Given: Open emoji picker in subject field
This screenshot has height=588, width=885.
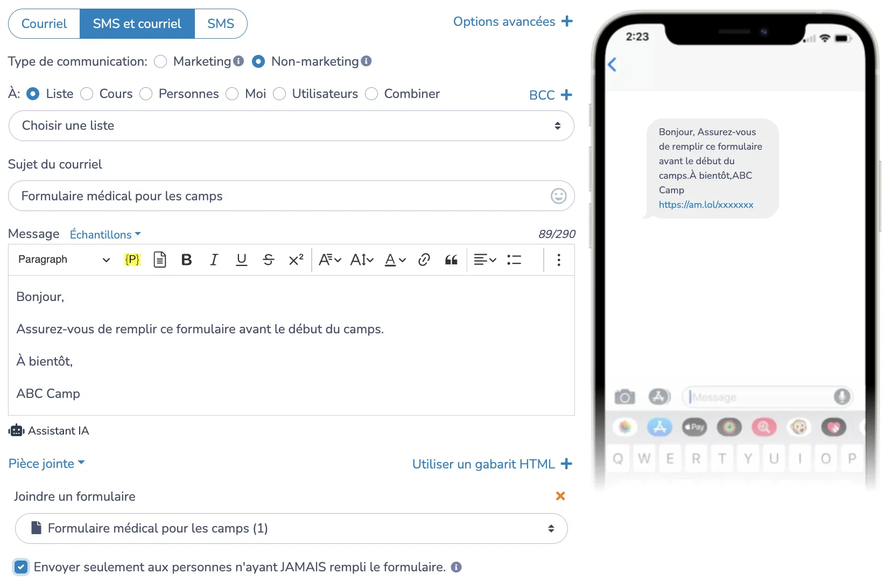Looking at the screenshot, I should (559, 196).
